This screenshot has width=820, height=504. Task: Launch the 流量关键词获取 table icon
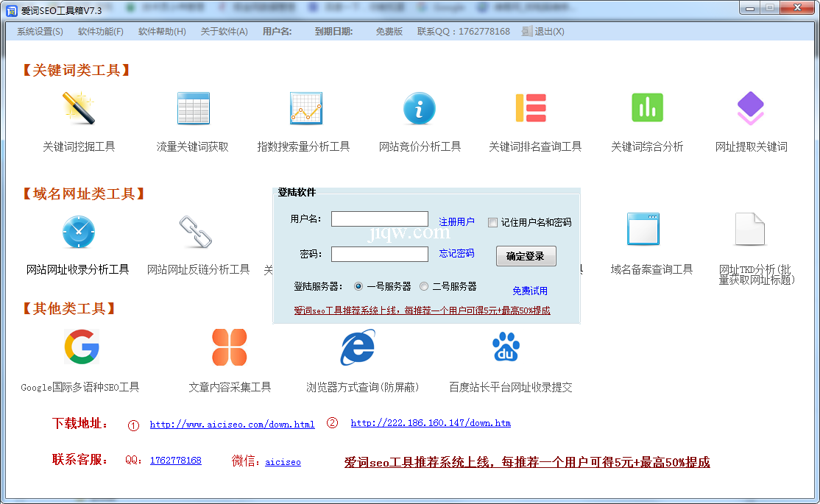194,108
